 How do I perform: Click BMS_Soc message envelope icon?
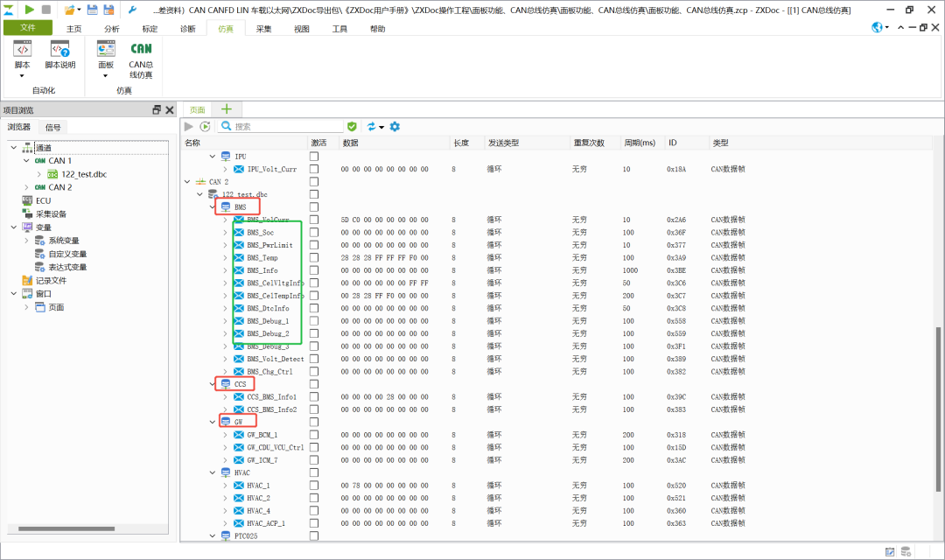coord(239,232)
